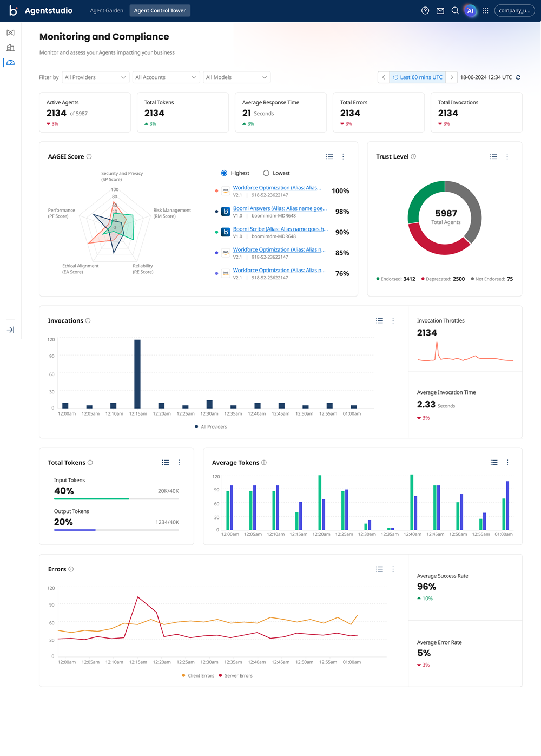The image size is (541, 756).
Task: Open the AI assistant icon in the header
Action: 470,10
